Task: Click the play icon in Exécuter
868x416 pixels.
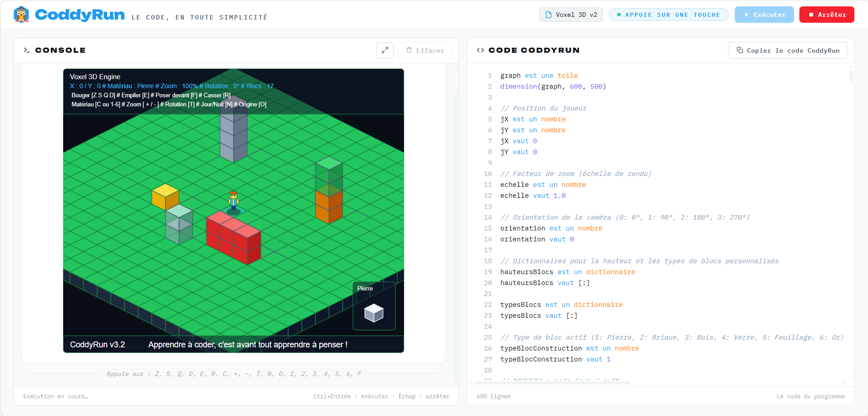Action: [x=746, y=15]
